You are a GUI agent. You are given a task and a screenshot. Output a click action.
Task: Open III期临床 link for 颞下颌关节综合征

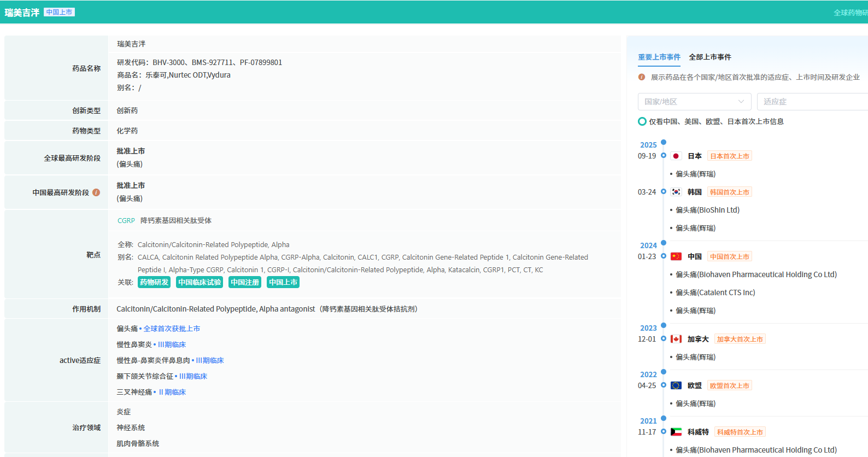pyautogui.click(x=193, y=376)
